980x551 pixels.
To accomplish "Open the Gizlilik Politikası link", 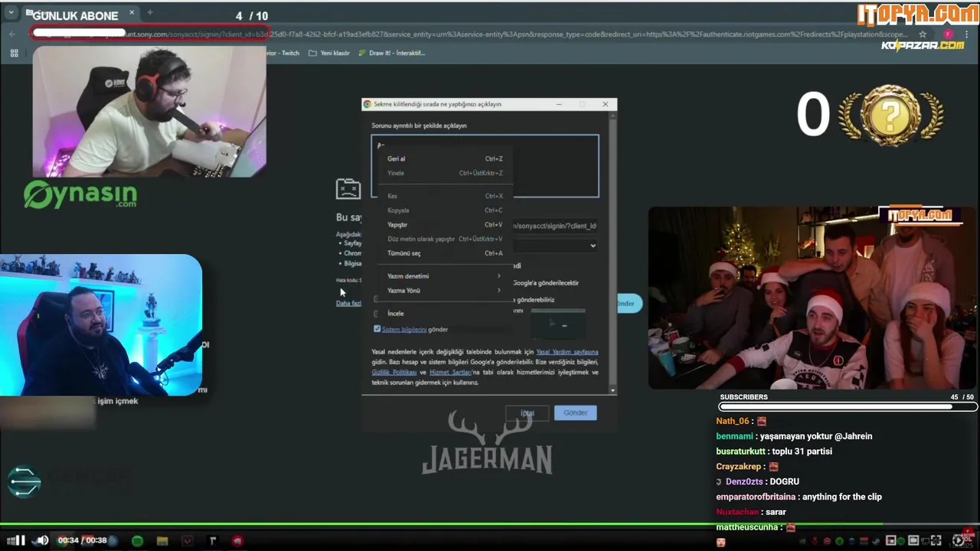I will coord(394,372).
